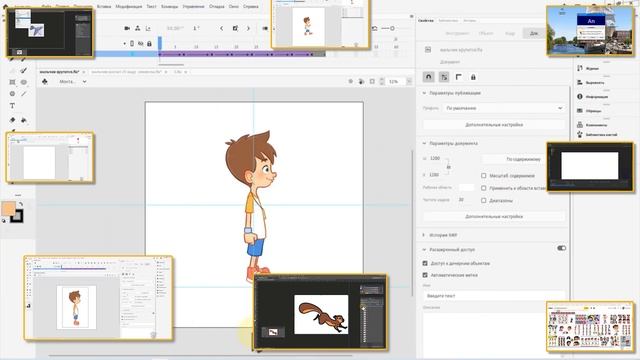Uncheck automatic label checkbox
Screen dimensions: 640x360
[x=425, y=275]
